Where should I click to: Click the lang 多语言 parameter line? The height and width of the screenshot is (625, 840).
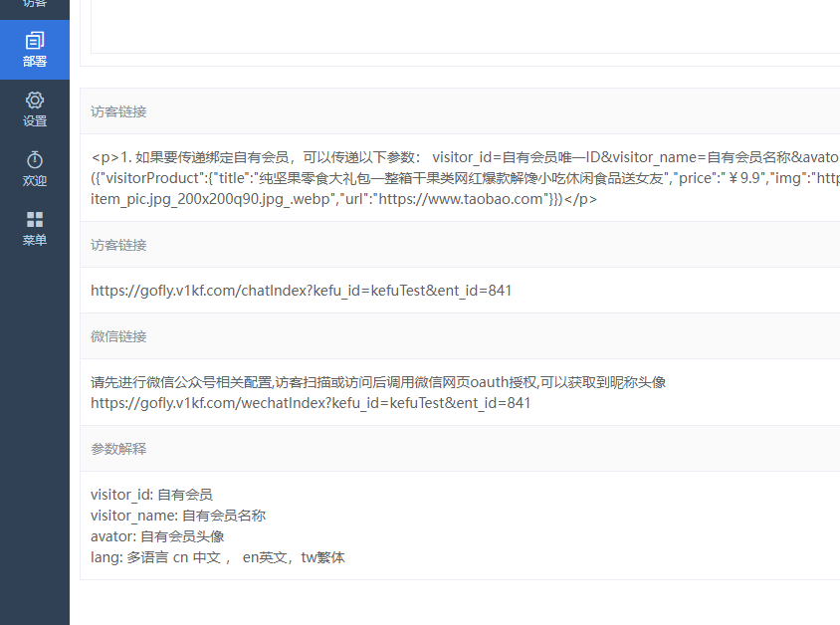pos(218,557)
